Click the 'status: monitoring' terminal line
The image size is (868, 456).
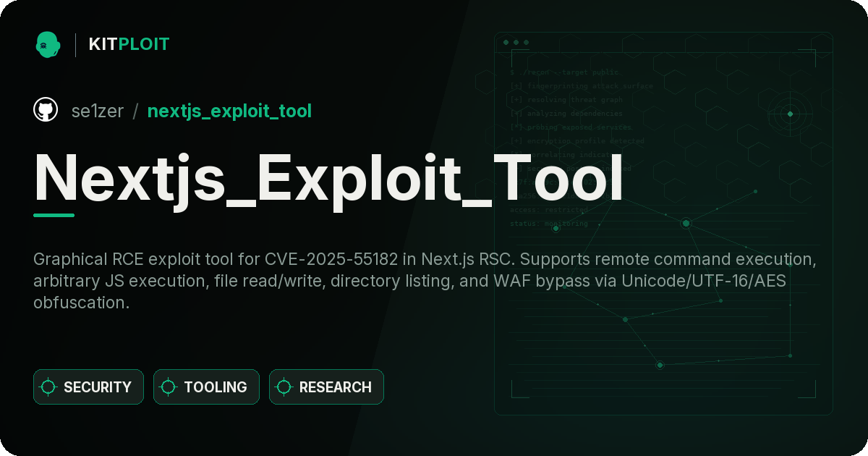tap(549, 224)
